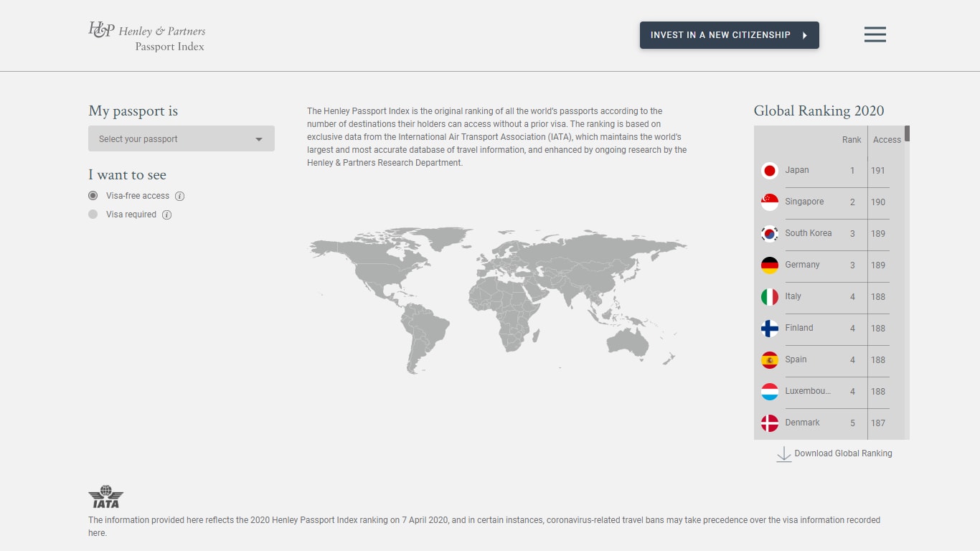Click the Japan flag icon

[769, 171]
